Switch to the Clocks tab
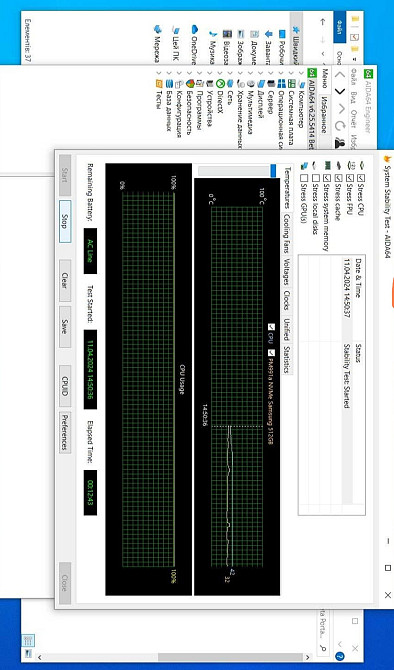394x670 pixels. [x=287, y=301]
